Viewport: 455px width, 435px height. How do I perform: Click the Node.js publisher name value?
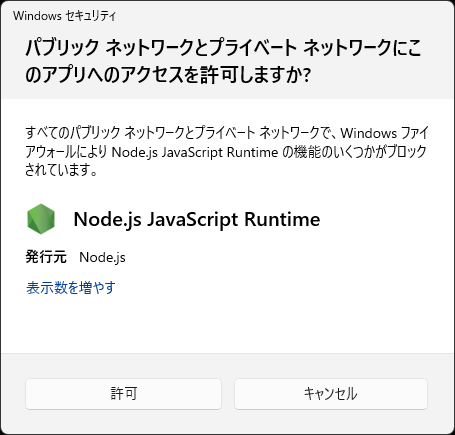102,257
